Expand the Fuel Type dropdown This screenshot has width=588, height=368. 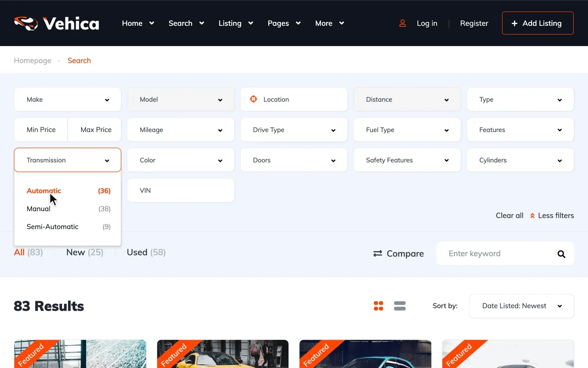point(407,130)
